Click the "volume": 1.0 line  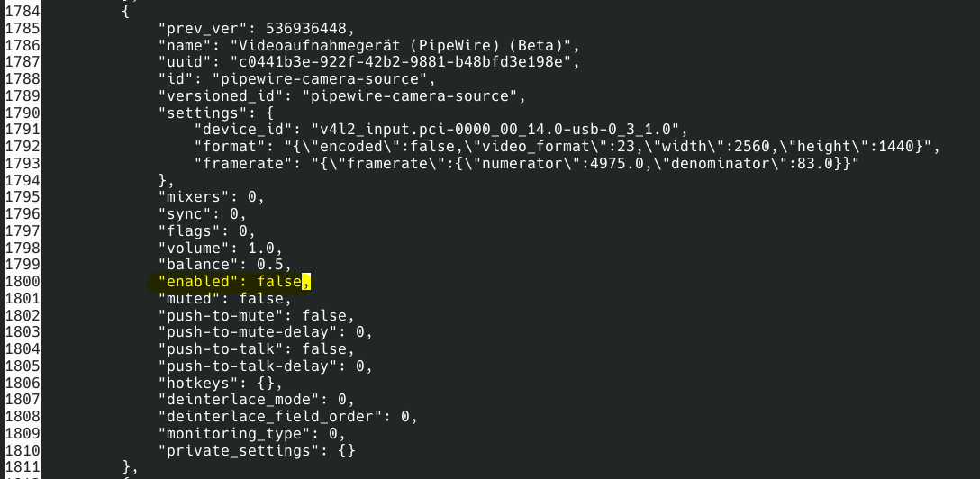(221, 248)
